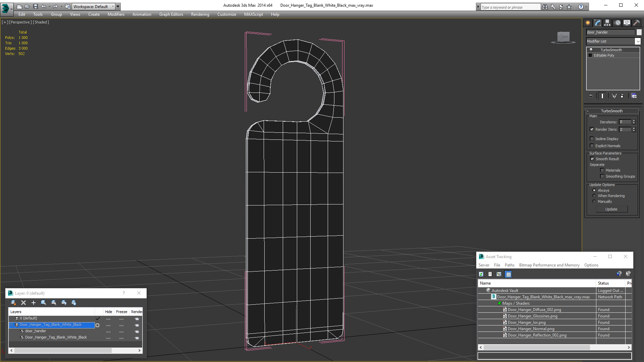
Task: Enable Isoline Display checkbox
Action: click(592, 139)
